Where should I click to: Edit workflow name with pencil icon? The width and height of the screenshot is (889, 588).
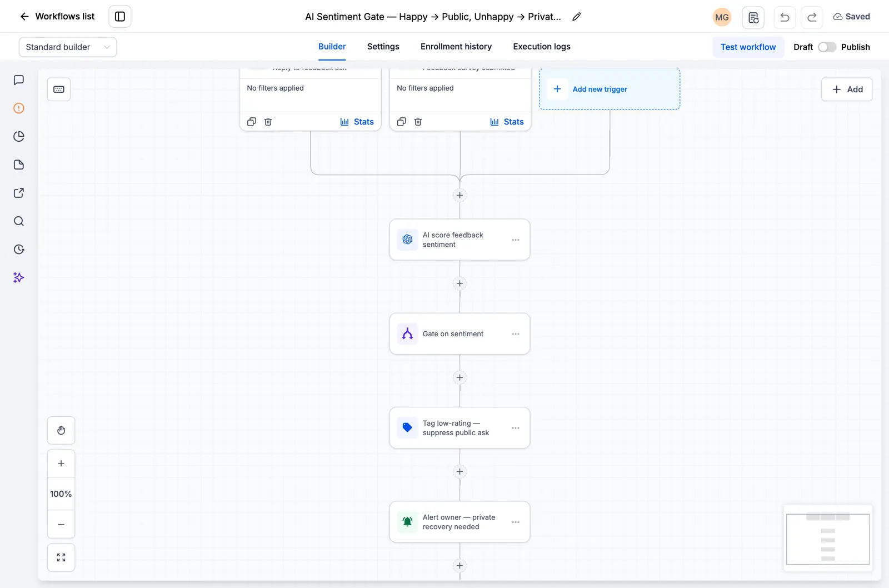(577, 17)
